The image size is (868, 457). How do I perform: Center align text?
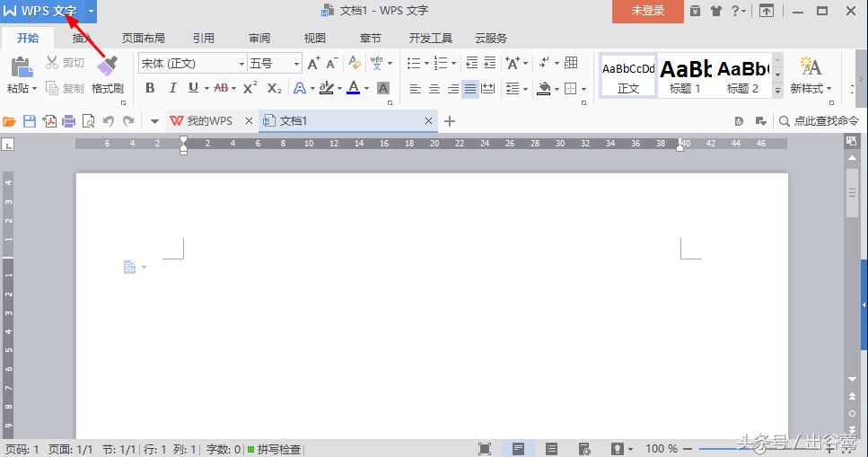434,89
